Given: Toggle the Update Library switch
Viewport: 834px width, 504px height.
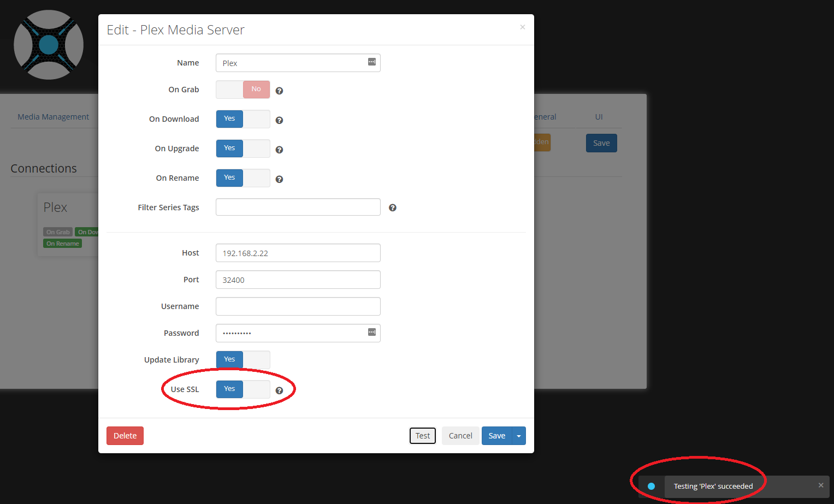Looking at the screenshot, I should pyautogui.click(x=243, y=360).
